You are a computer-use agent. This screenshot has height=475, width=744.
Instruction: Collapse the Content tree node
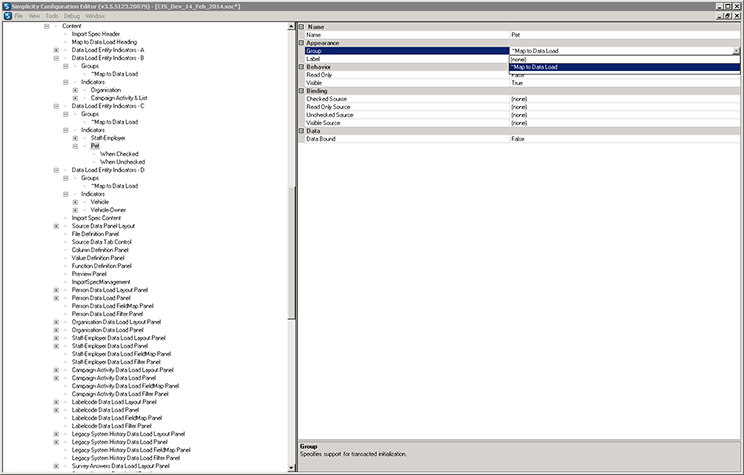click(46, 26)
